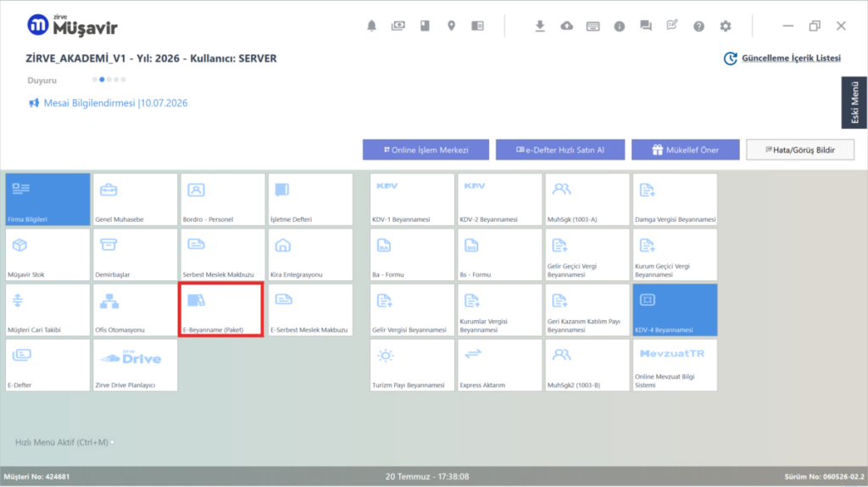Screen dimensions: 868x487
Task: Open the side panel layout icon
Action: point(478,26)
